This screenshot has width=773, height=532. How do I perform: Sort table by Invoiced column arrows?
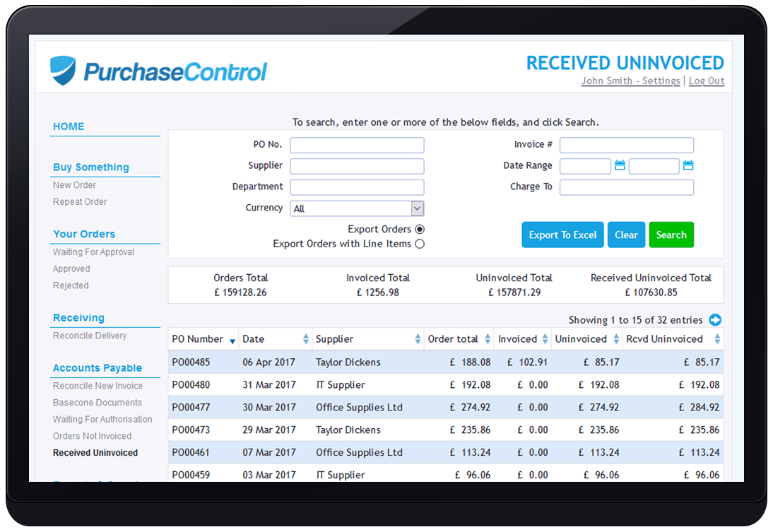[545, 338]
